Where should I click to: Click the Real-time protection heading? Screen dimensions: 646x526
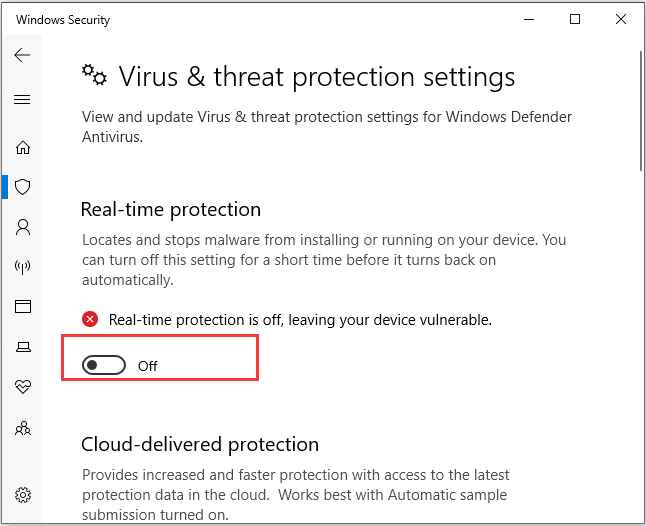[171, 209]
